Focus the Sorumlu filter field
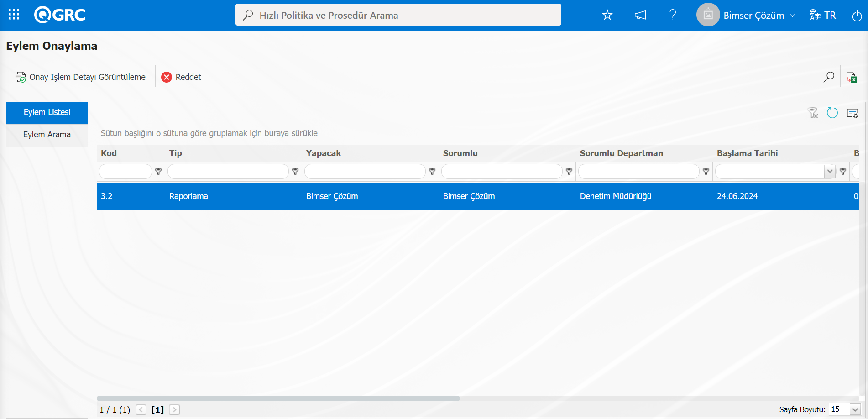The height and width of the screenshot is (419, 868). point(502,171)
